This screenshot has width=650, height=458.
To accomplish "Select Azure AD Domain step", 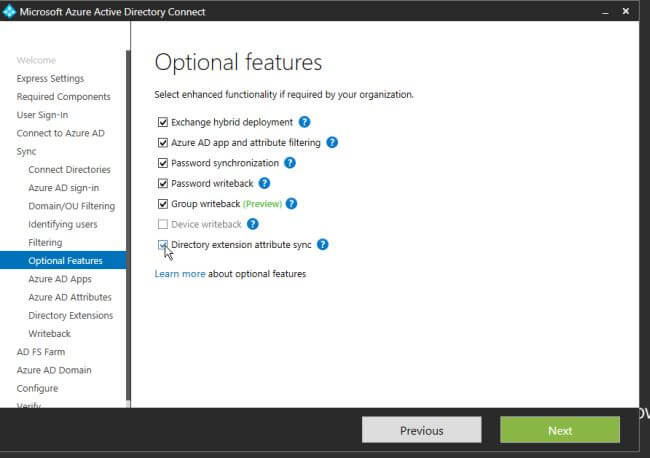I will [54, 370].
